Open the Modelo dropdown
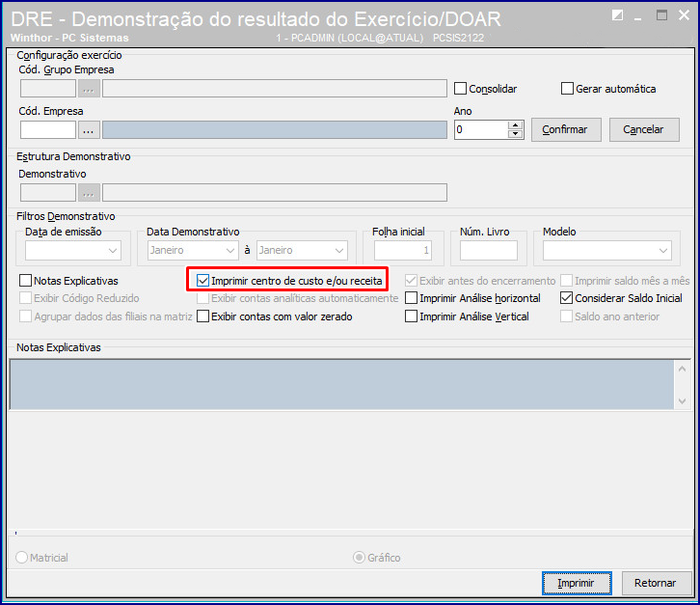Screen dimensions: 700x605 pyautogui.click(x=663, y=251)
